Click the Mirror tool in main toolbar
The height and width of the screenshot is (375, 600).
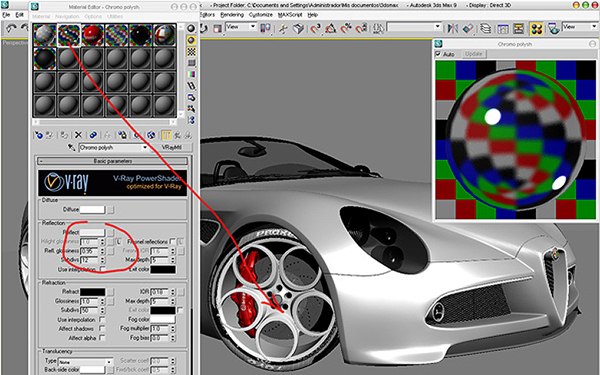(x=453, y=29)
